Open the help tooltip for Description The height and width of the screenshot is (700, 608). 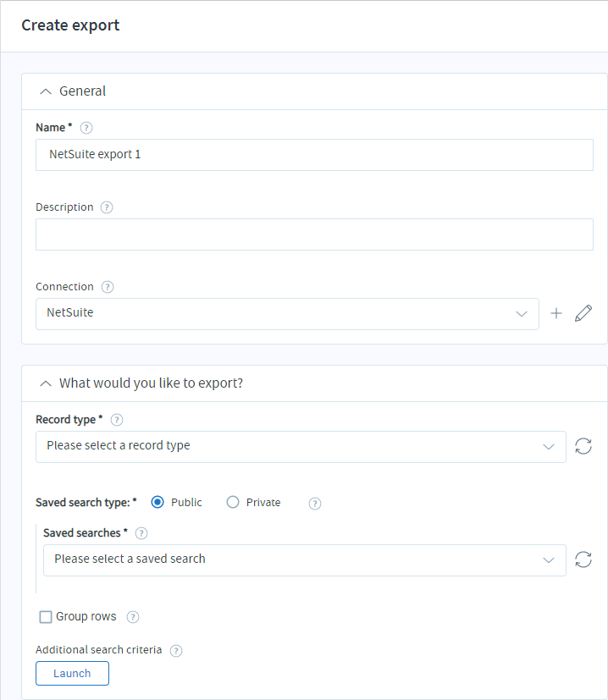click(x=107, y=207)
